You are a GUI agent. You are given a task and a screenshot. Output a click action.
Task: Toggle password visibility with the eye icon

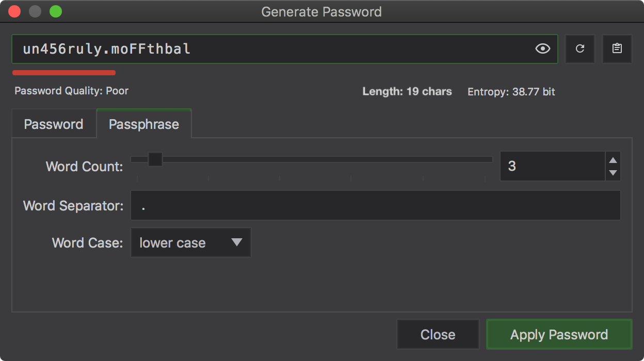[x=542, y=48]
